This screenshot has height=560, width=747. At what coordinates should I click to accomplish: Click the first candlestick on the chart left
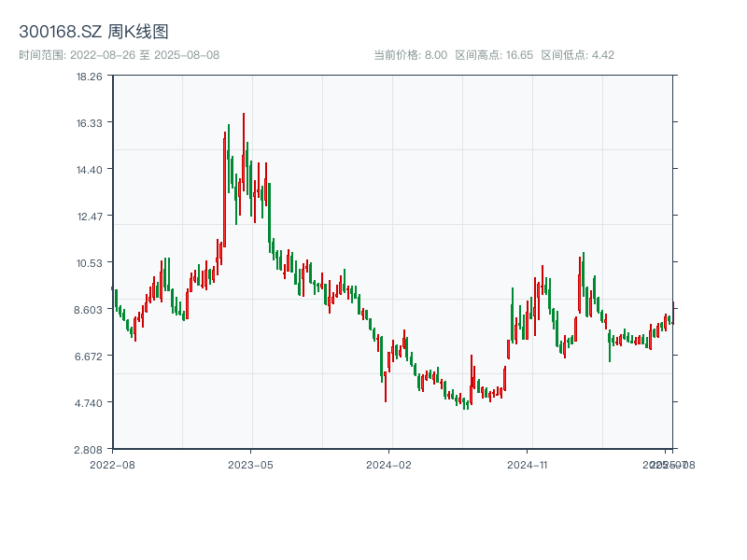pyautogui.click(x=115, y=301)
